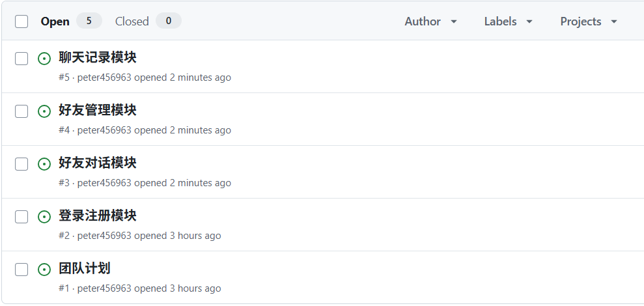644x306 pixels.
Task: Select the checkbox for 聊天记录模块 issue
Action: pyautogui.click(x=21, y=59)
